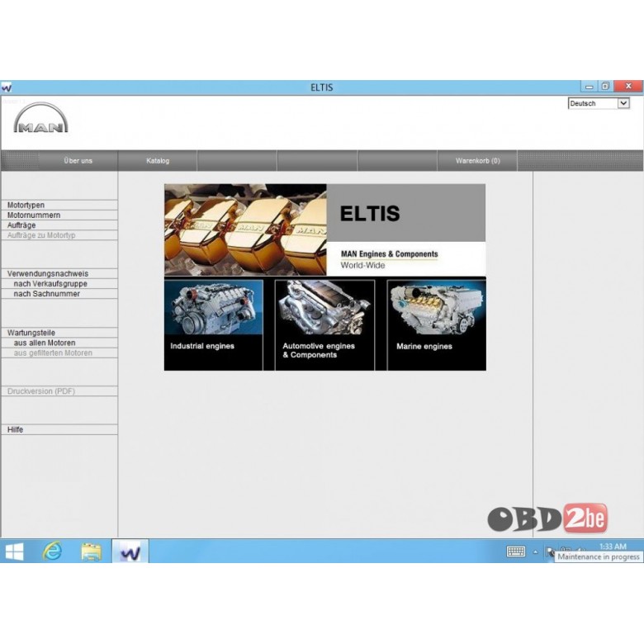Open Automotive engines & Components tile

tap(324, 324)
